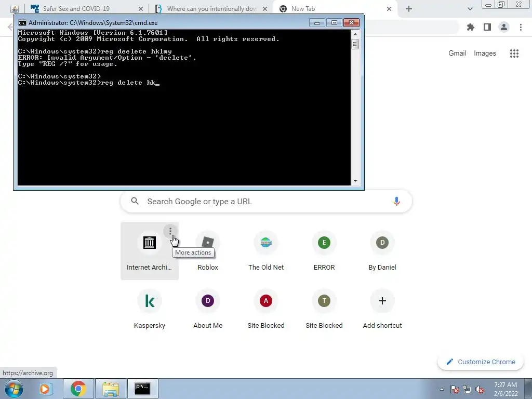532x399 pixels.
Task: Click the Add shortcut plus tile
Action: (382, 309)
